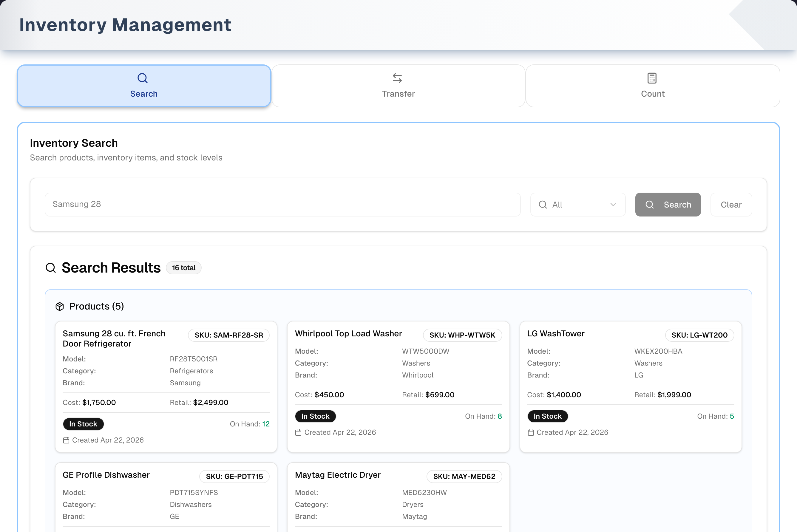Click the SKU: WHP-WTW5K badge
Image resolution: width=797 pixels, height=532 pixels.
pos(462,335)
